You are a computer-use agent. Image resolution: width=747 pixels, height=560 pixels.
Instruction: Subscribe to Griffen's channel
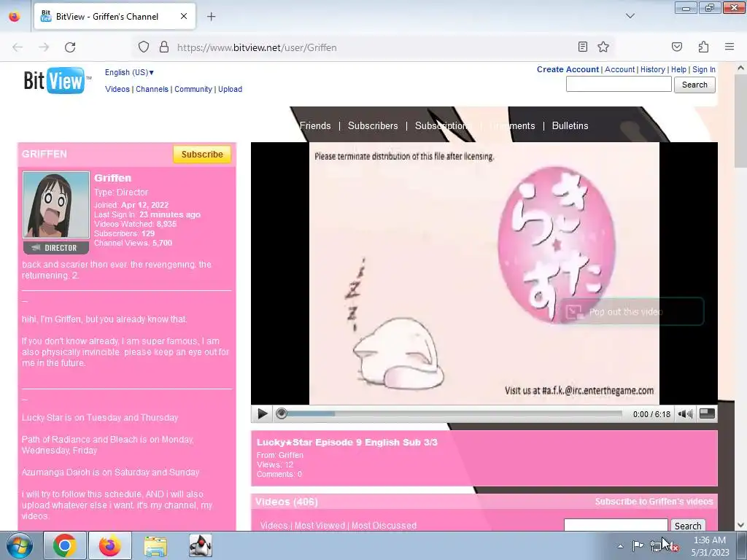point(202,155)
